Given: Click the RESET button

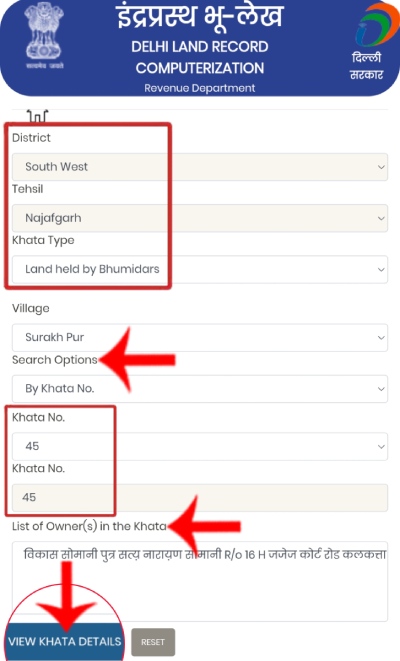Looking at the screenshot, I should 153,642.
